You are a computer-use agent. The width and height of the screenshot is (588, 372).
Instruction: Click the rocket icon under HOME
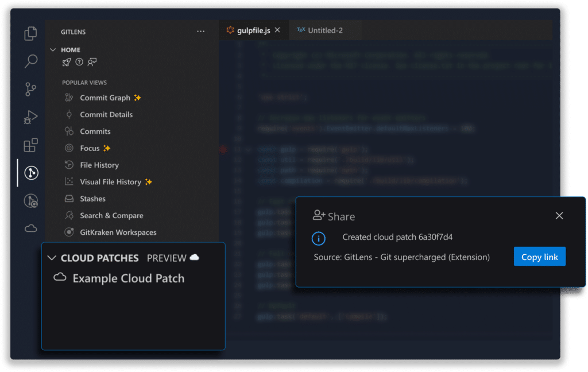click(67, 62)
